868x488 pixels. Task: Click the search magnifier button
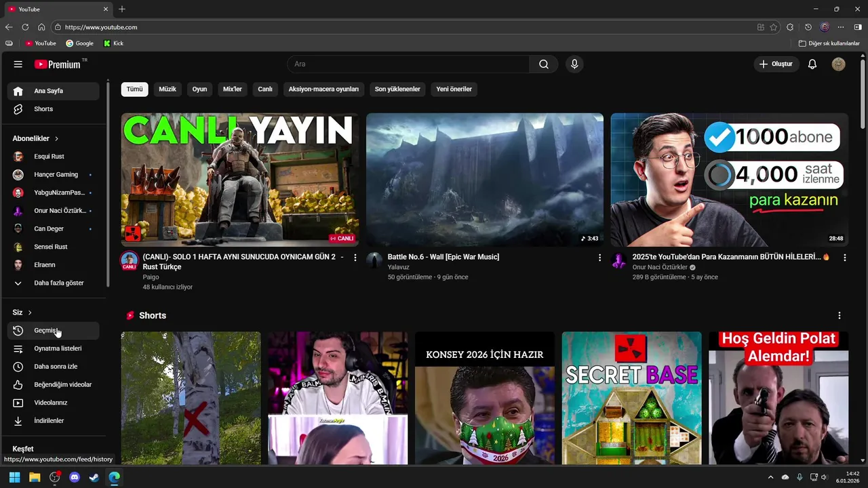pos(544,64)
